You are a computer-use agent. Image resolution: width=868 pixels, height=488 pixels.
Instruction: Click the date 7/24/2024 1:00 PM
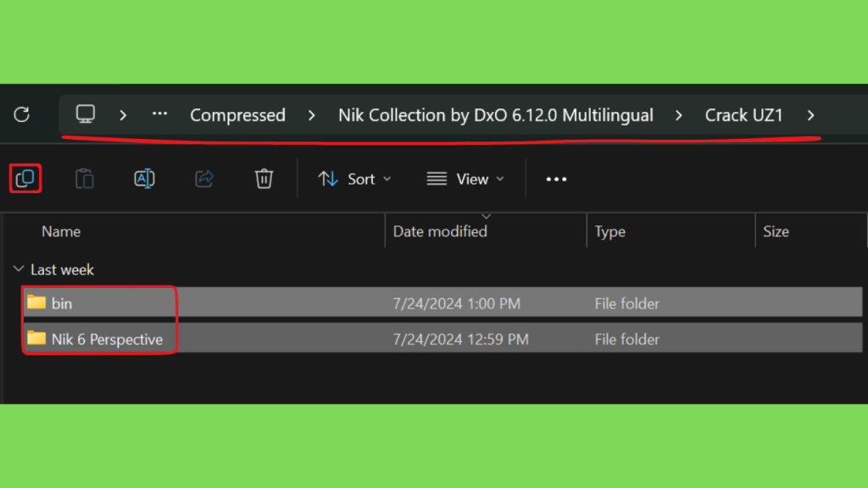[x=457, y=303]
